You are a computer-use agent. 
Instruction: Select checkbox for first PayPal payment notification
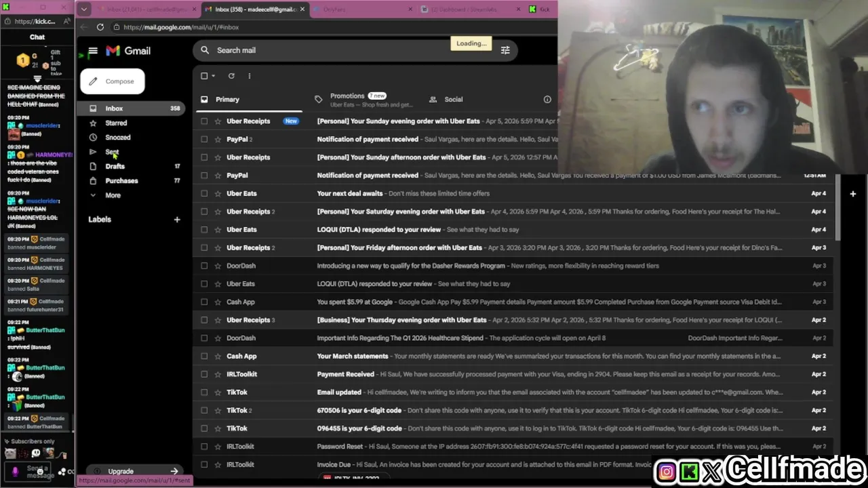(x=204, y=139)
